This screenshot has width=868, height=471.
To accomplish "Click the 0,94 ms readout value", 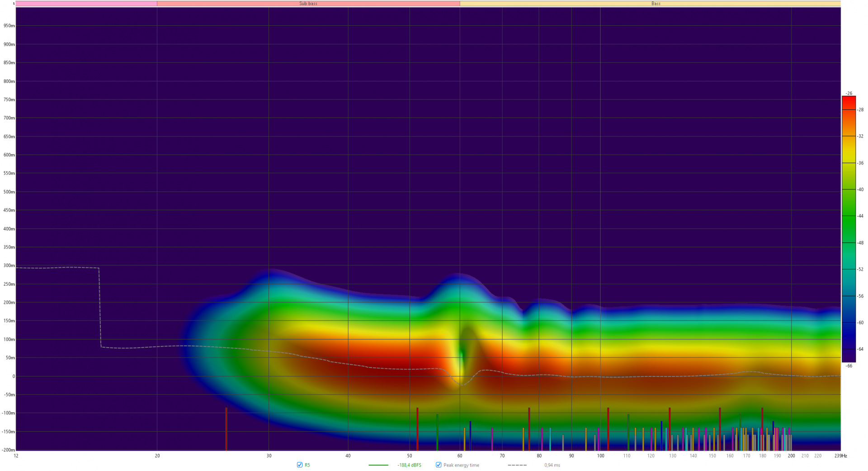I will pos(552,465).
